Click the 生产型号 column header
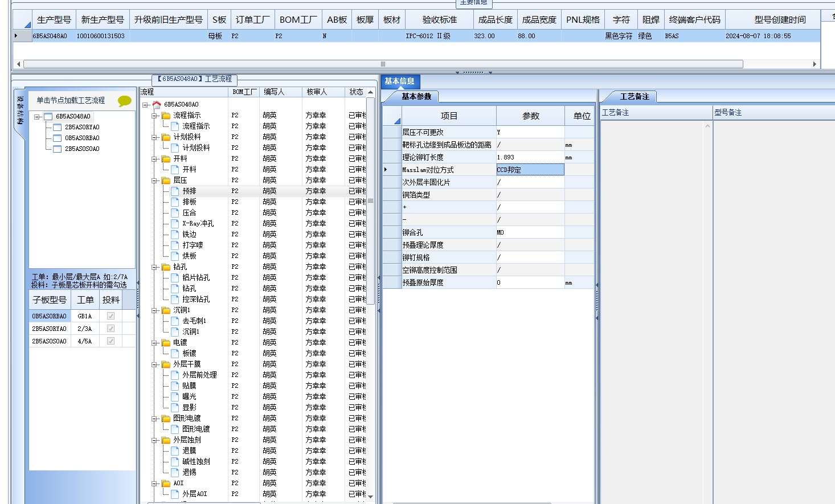Image resolution: width=835 pixels, height=504 pixels. click(x=54, y=19)
